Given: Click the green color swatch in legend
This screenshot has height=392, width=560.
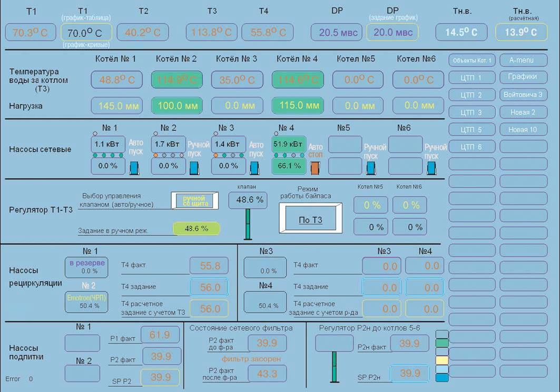Looking at the screenshot, I should click(x=442, y=343).
